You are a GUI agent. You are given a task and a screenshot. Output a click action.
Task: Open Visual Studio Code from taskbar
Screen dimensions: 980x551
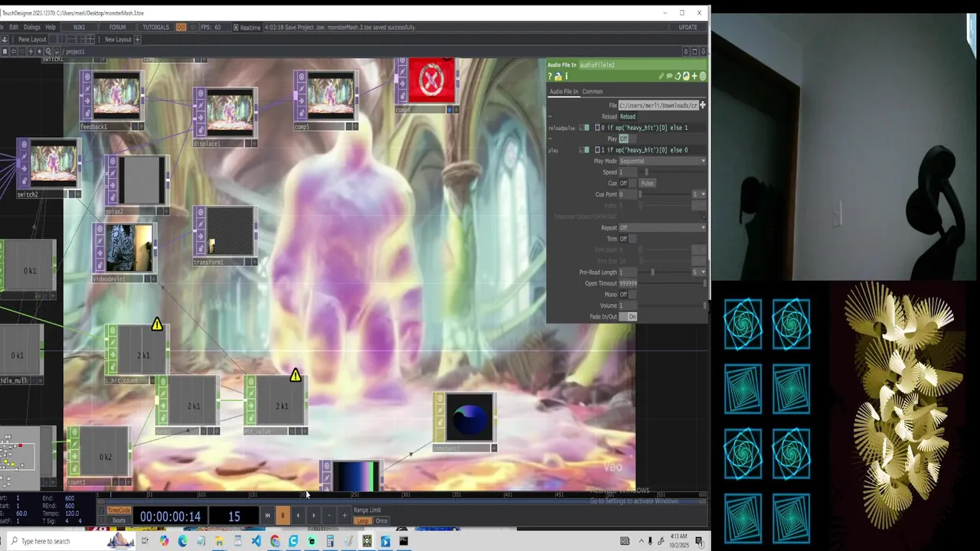point(256,541)
